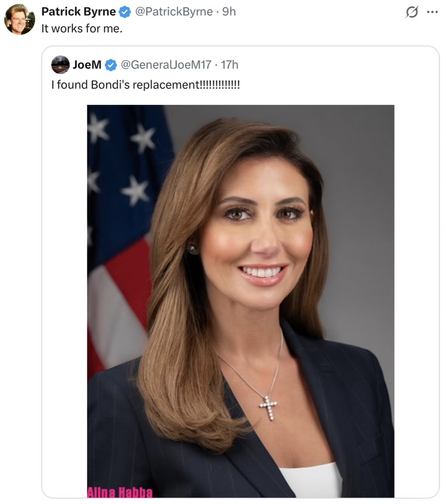Open quoted text "I found Bondi's replacement"

145,84
